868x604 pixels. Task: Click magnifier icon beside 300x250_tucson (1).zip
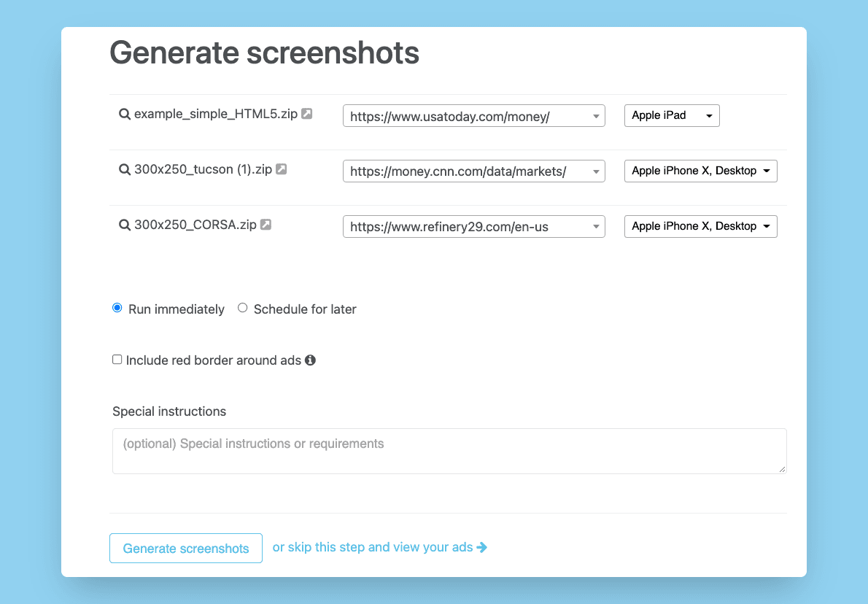click(x=125, y=169)
